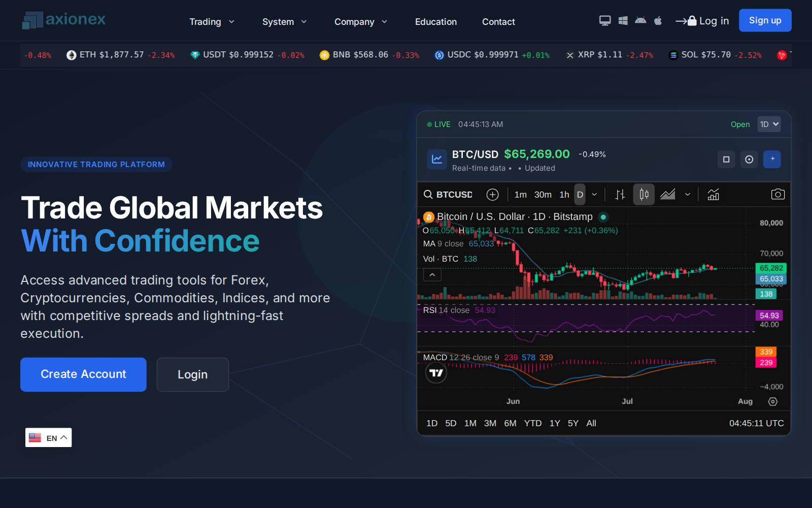The image size is (812, 508).
Task: Set chart range to 3M
Action: click(490, 423)
